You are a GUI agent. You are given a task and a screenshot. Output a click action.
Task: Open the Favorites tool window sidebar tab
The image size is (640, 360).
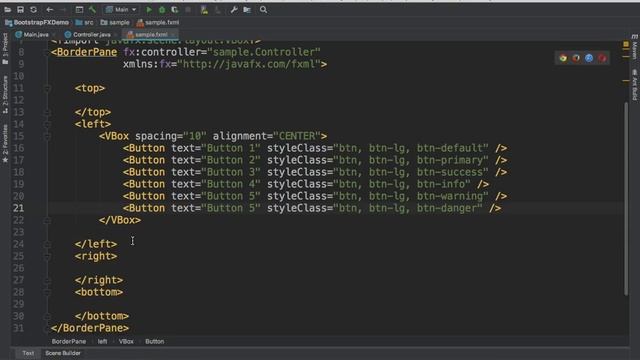tap(5, 144)
